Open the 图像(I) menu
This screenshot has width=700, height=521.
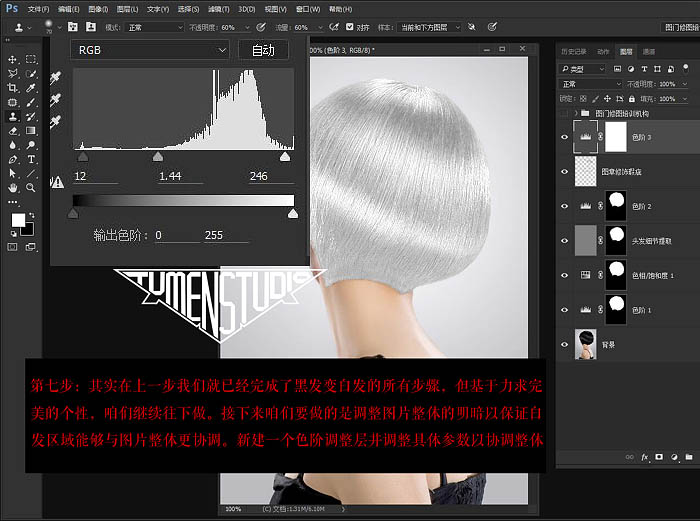[x=98, y=9]
